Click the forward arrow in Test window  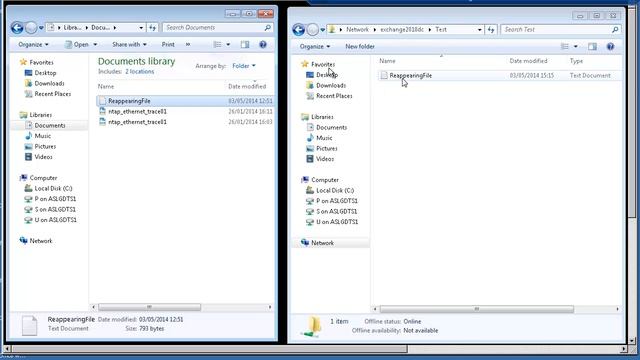tap(313, 30)
